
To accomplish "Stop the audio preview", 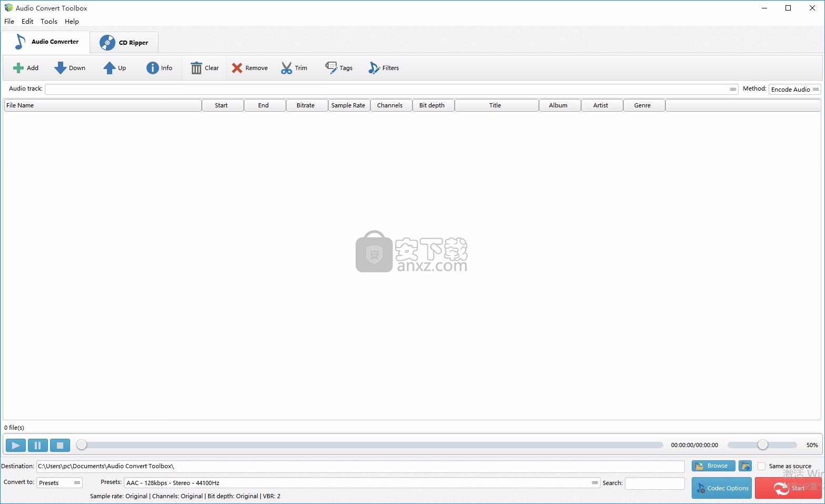I will 60,446.
